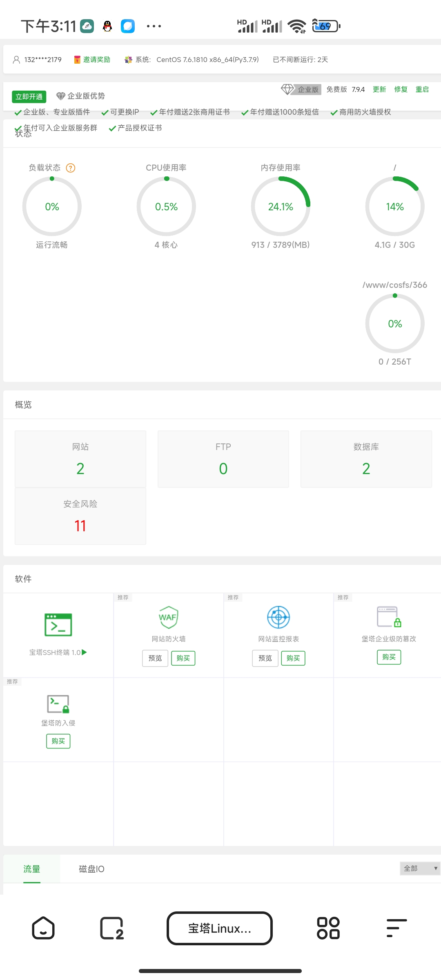Open the browser tabs counter showing 2
Image resolution: width=441 pixels, height=980 pixels.
point(112,928)
